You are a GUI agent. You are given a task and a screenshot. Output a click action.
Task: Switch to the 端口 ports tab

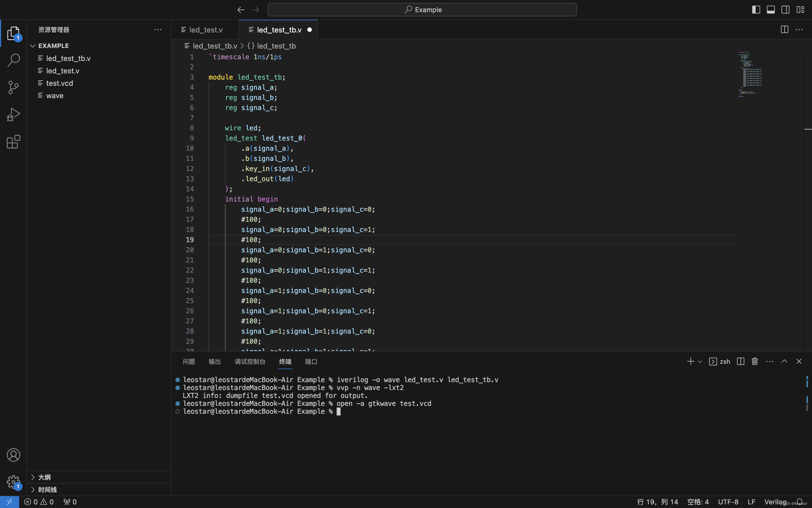tap(311, 362)
